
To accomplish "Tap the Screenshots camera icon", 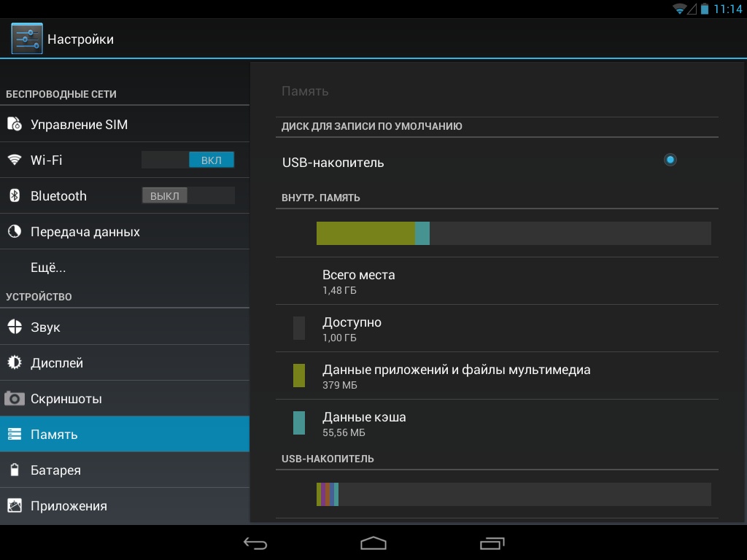I will pos(15,399).
